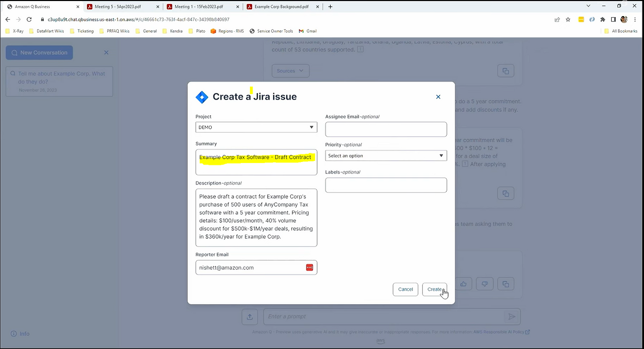Open the tab search chevron in the title bar
The image size is (644, 349).
[588, 6]
